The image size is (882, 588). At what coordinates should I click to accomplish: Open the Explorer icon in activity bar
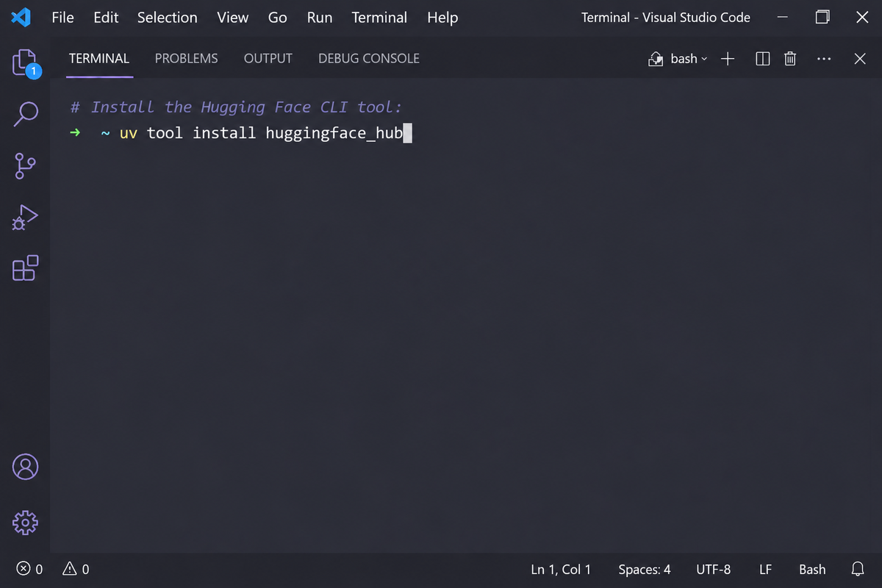coord(25,62)
